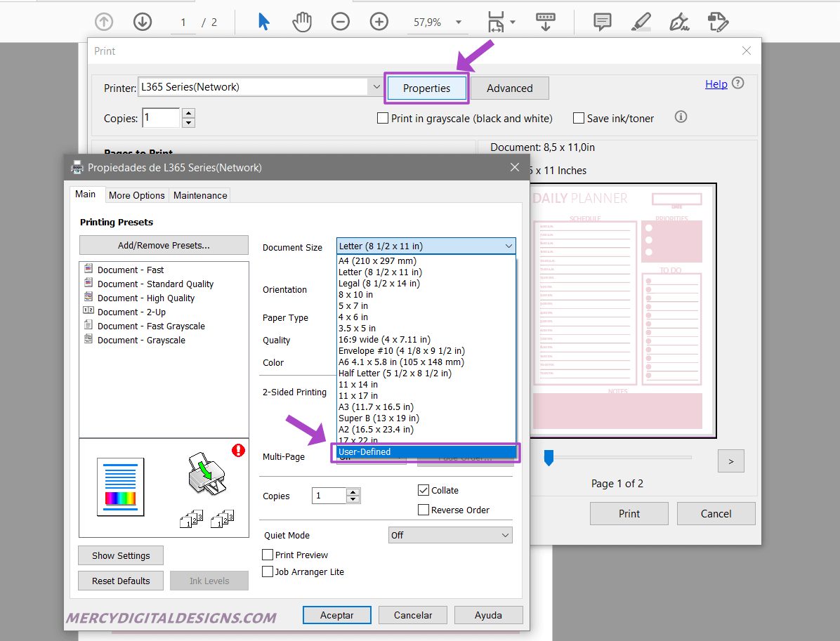This screenshot has width=840, height=641.
Task: Click the Add/Remove Presets button
Action: [163, 245]
